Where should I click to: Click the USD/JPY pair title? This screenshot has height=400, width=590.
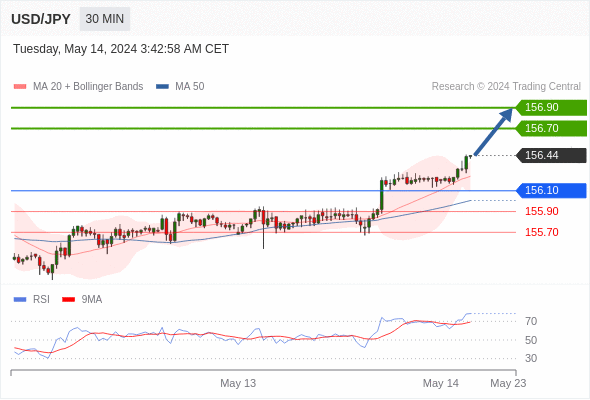(41, 19)
